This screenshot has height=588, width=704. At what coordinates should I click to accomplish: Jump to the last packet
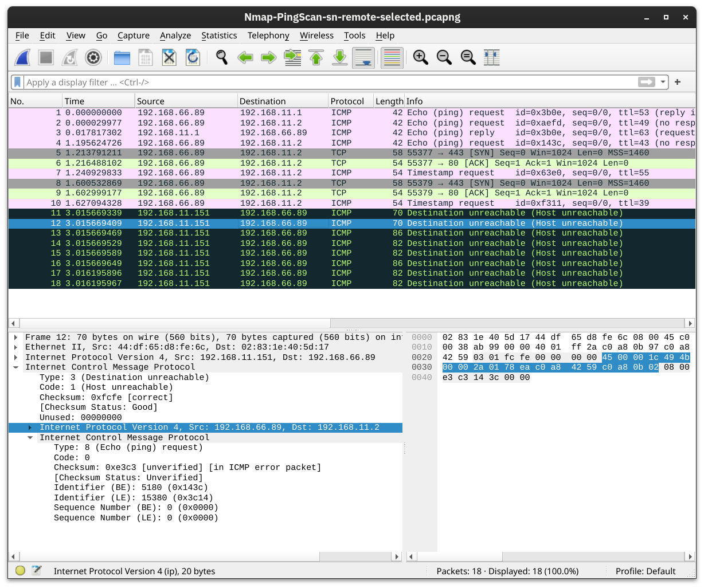[339, 57]
